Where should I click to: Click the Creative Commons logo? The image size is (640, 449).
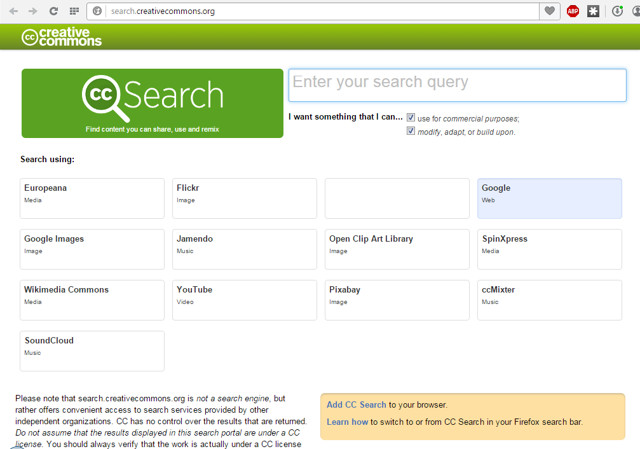(62, 38)
